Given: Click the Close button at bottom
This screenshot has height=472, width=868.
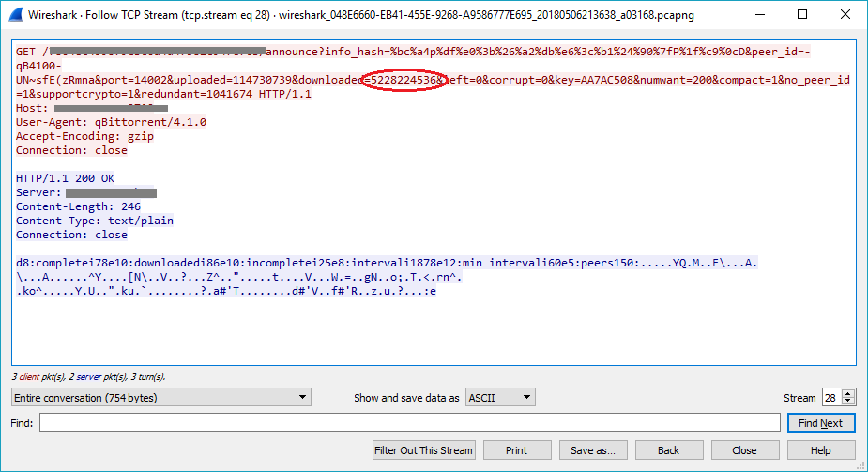Looking at the screenshot, I should click(744, 450).
